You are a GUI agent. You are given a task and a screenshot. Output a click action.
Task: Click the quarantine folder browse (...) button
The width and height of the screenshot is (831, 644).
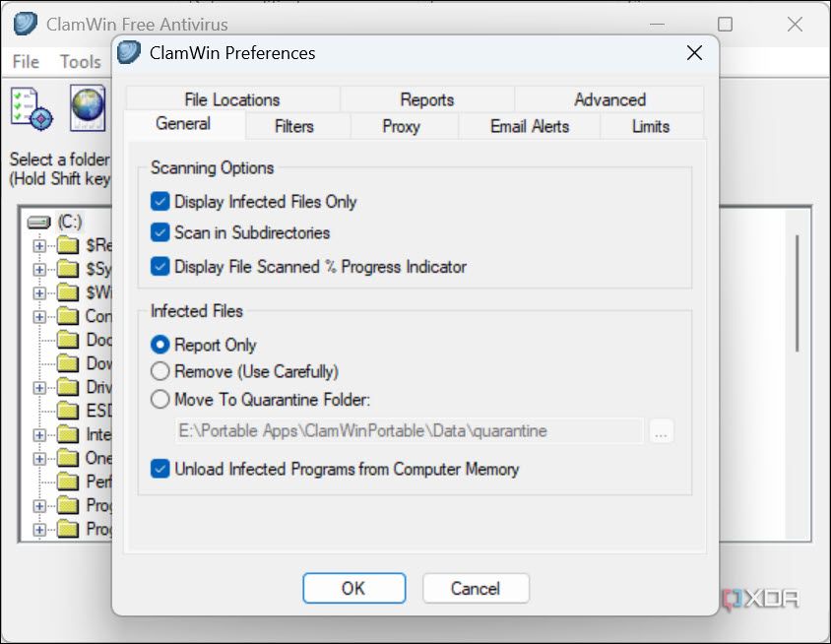tap(661, 431)
